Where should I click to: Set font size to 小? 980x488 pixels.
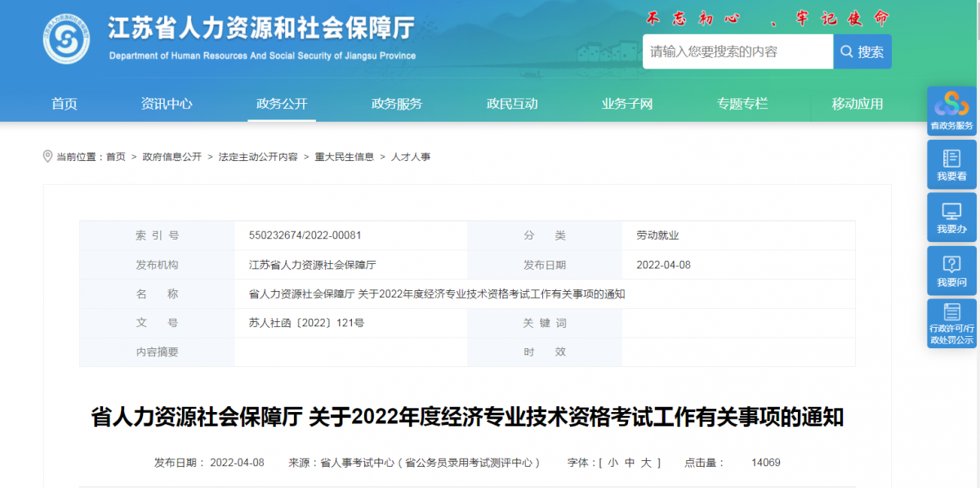point(610,463)
